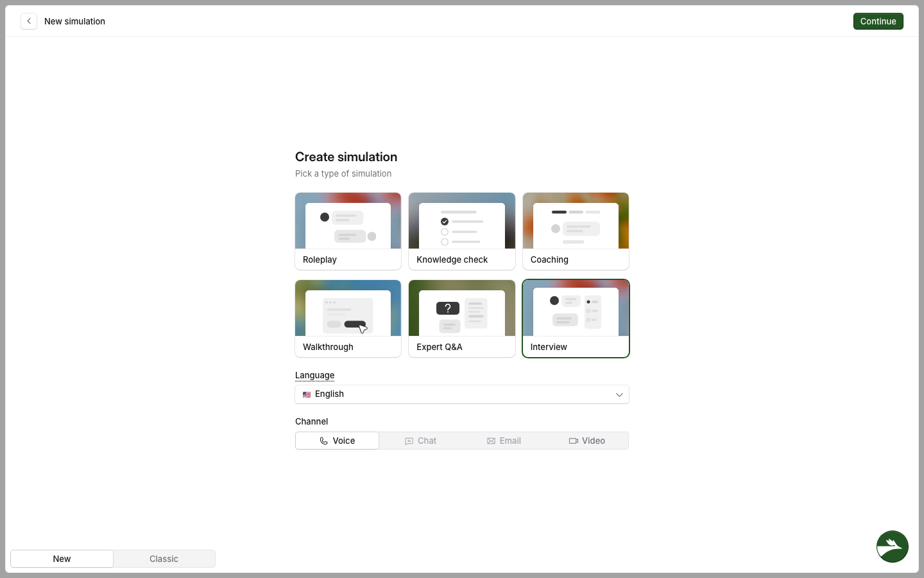This screenshot has width=924, height=578.
Task: Choose the Knowledge check simulation type
Action: [x=462, y=231]
